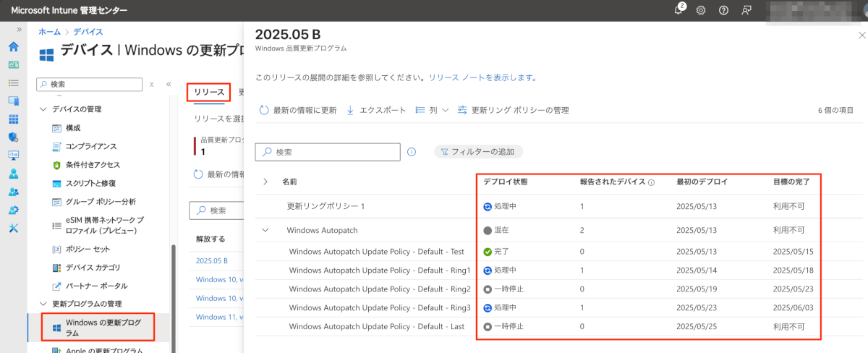Open notifications bell with badge 2
This screenshot has width=868, height=353.
click(679, 10)
